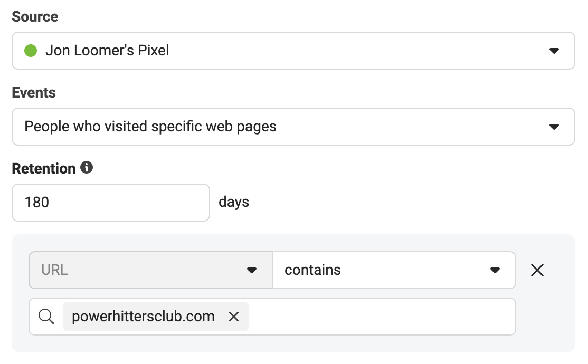Click the Events dropdown caret arrow

(554, 127)
